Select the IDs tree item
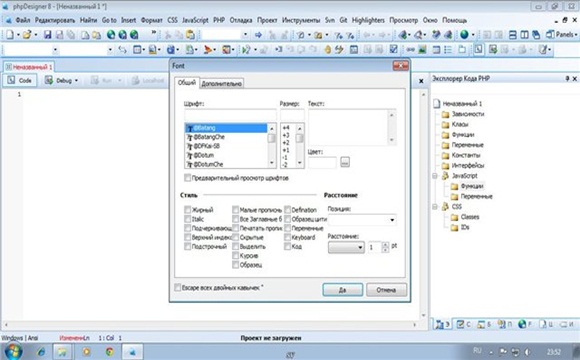Viewport: 580px width, 360px height. click(465, 228)
